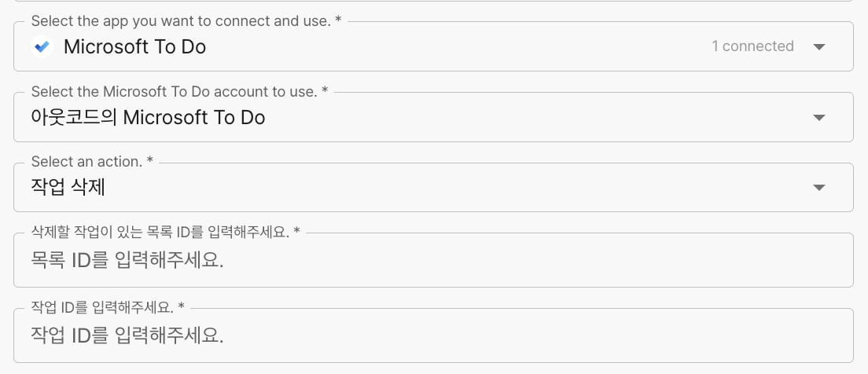Image resolution: width=868 pixels, height=374 pixels.
Task: Open the account selection dropdown arrow
Action: (x=818, y=118)
